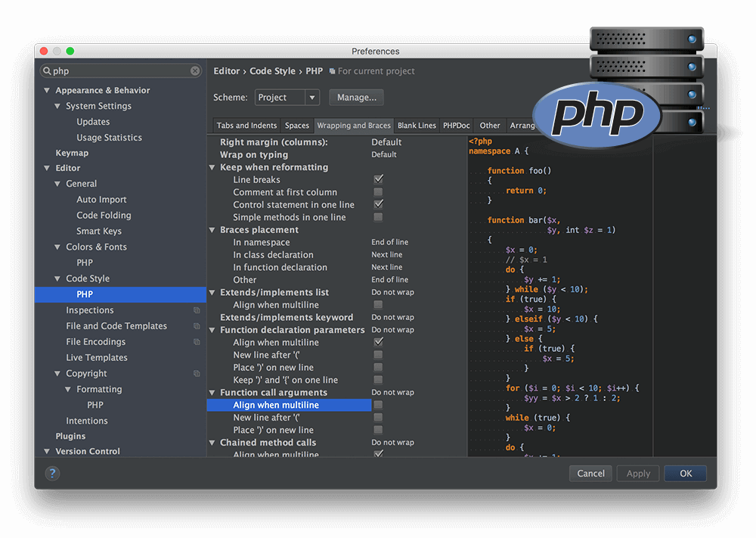Click Code Style breadcrumb
The height and width of the screenshot is (538, 756).
click(x=272, y=71)
